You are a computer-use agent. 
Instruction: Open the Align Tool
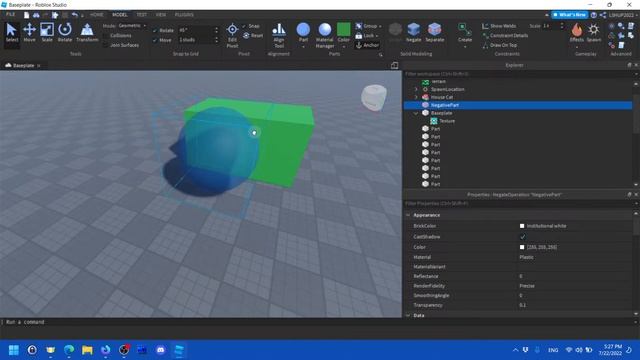(279, 35)
